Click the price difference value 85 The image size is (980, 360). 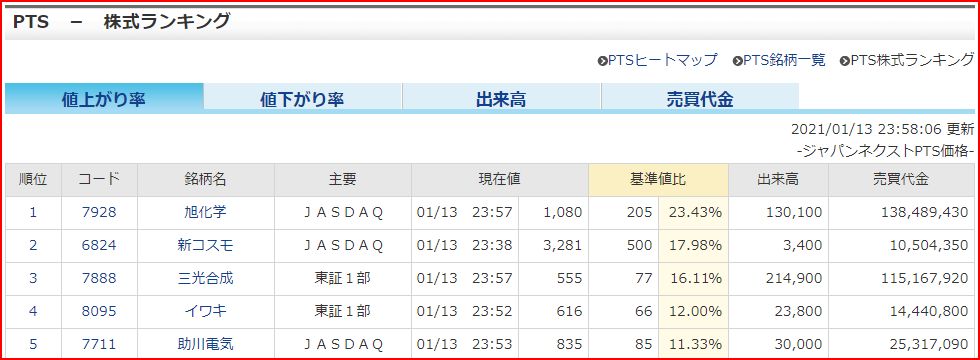coord(644,344)
